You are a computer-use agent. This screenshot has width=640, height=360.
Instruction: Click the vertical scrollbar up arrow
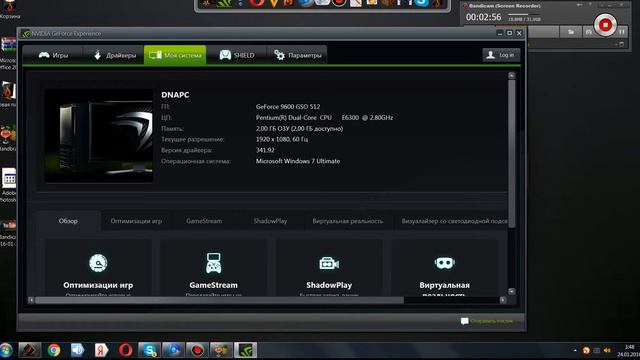pos(511,76)
